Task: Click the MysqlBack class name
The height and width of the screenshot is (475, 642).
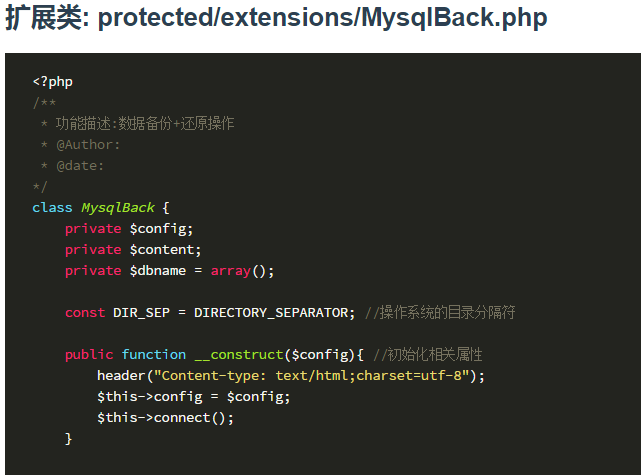Action: pyautogui.click(x=118, y=208)
